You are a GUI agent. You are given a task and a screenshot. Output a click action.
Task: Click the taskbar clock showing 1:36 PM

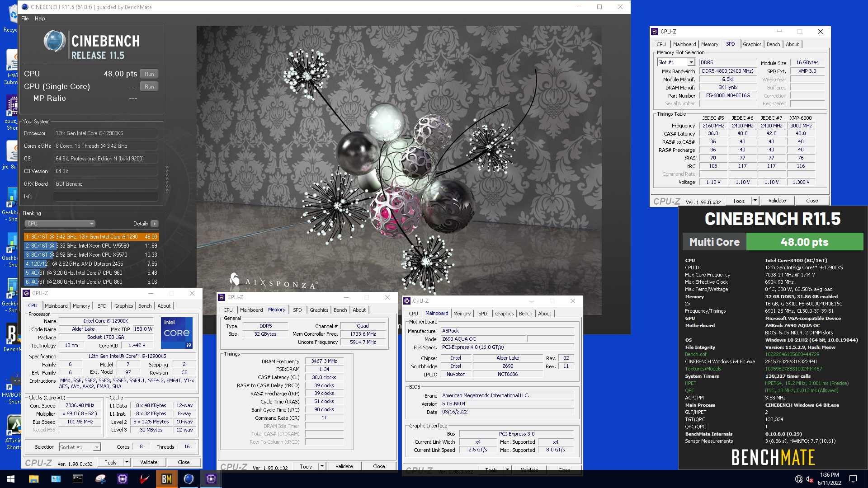coord(829,479)
